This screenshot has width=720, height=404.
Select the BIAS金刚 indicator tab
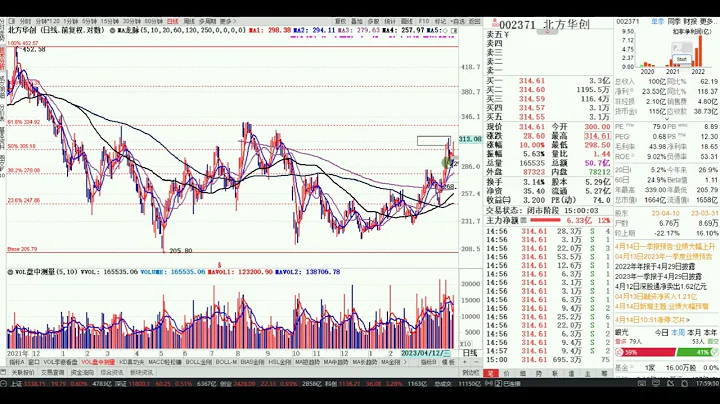click(x=253, y=362)
